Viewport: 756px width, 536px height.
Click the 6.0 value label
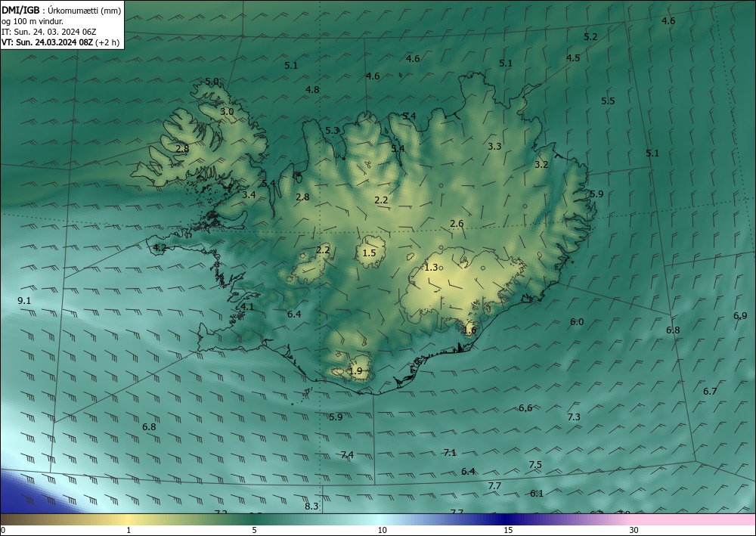point(577,321)
